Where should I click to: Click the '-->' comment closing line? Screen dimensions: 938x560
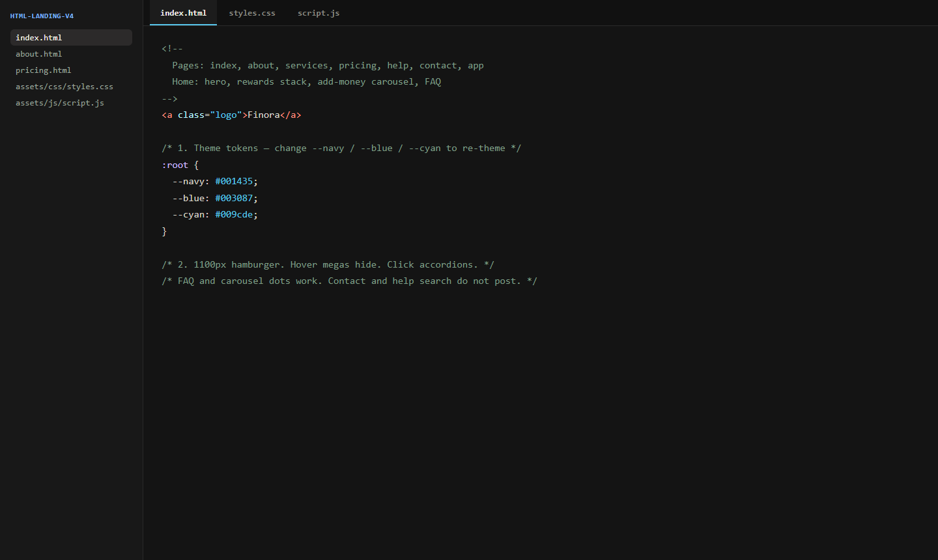click(169, 99)
